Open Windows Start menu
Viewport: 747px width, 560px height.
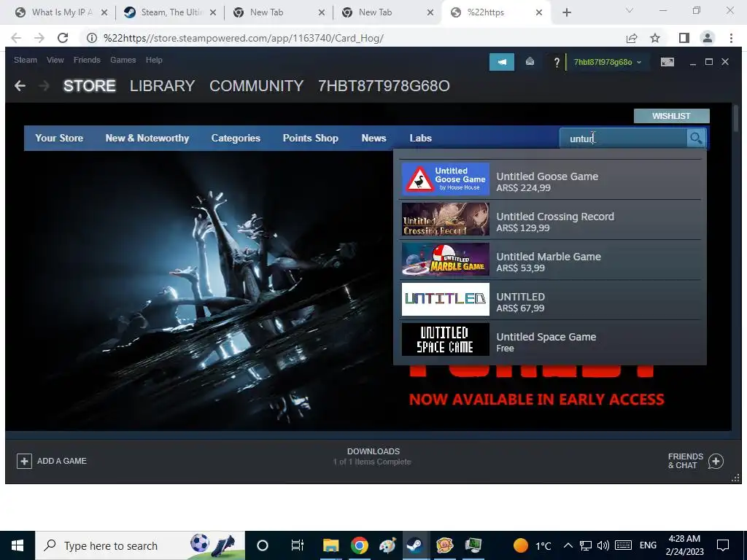click(x=18, y=545)
